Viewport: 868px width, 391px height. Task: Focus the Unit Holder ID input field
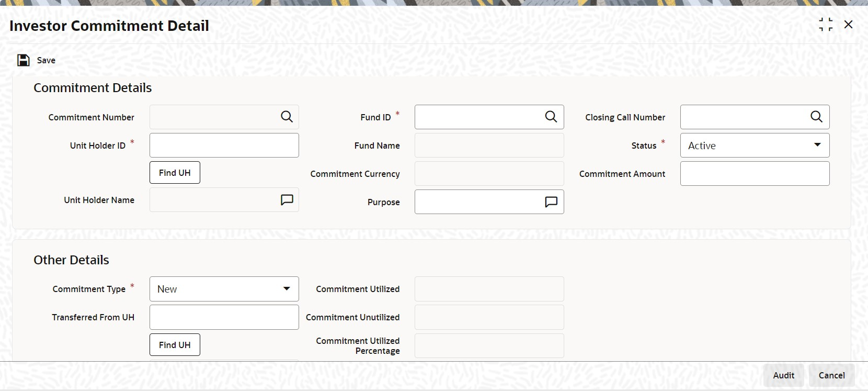pos(224,146)
